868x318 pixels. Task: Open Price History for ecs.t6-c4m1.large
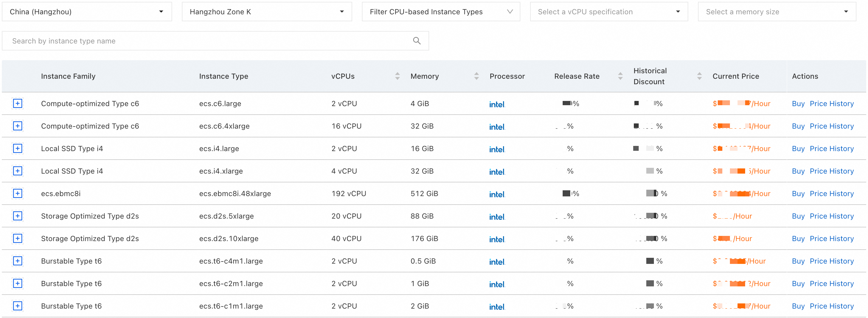click(831, 261)
